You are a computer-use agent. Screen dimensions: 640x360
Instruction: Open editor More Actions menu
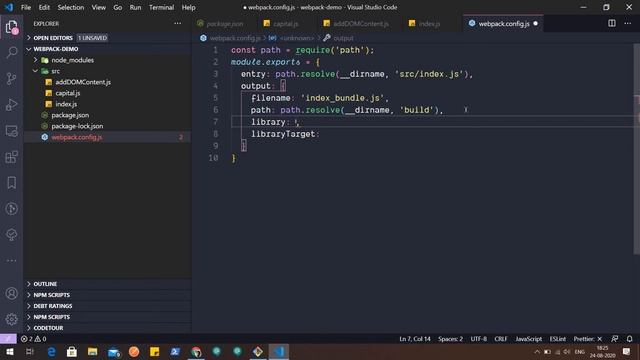coord(628,23)
